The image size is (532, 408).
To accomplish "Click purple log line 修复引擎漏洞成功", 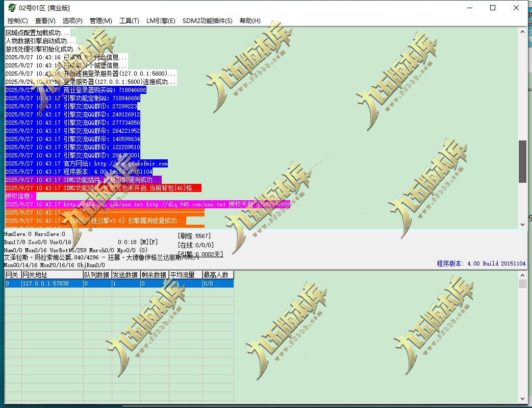I will click(84, 180).
